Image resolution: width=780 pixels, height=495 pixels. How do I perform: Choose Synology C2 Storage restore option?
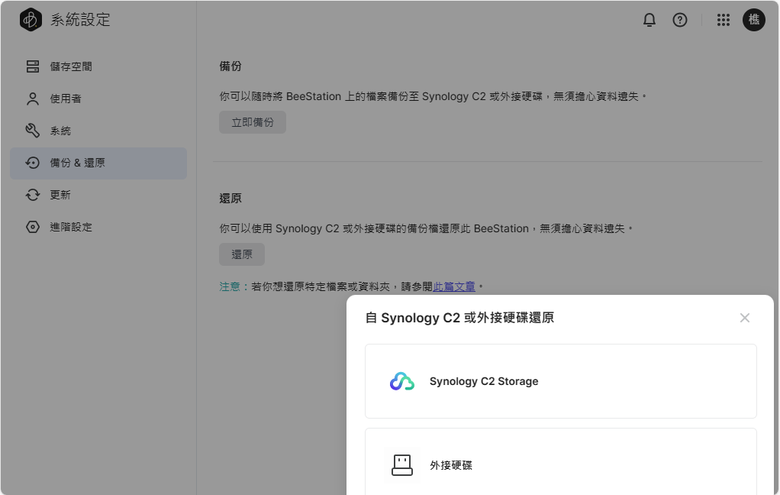click(x=561, y=382)
